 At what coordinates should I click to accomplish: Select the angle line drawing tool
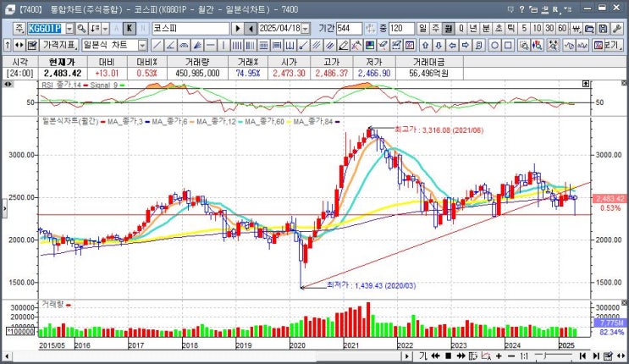click(x=170, y=46)
